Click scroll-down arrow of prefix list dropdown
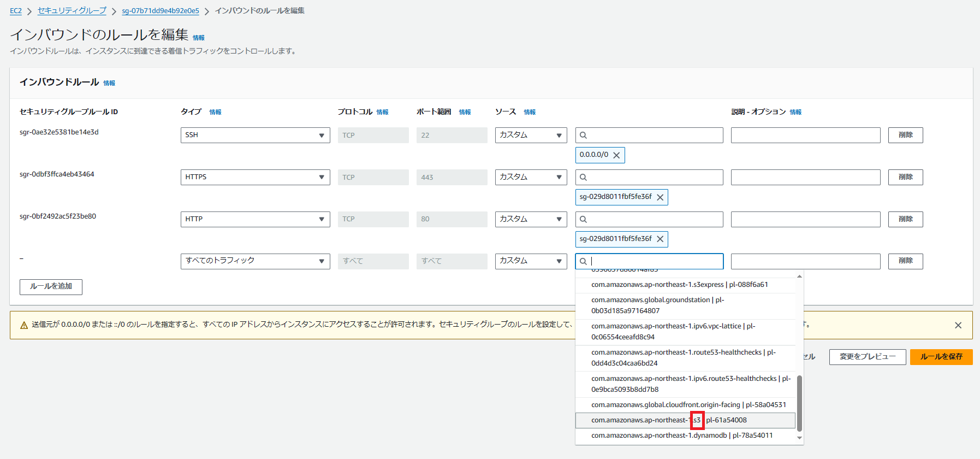Screen dimensions: 980x459 pos(799,438)
